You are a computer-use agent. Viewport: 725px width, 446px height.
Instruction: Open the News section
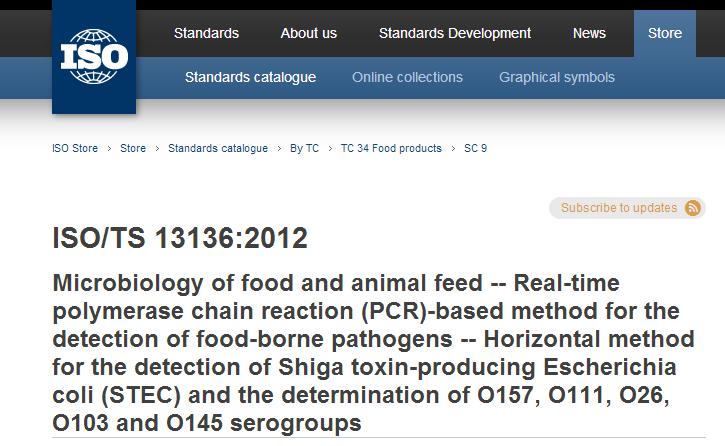pos(589,33)
